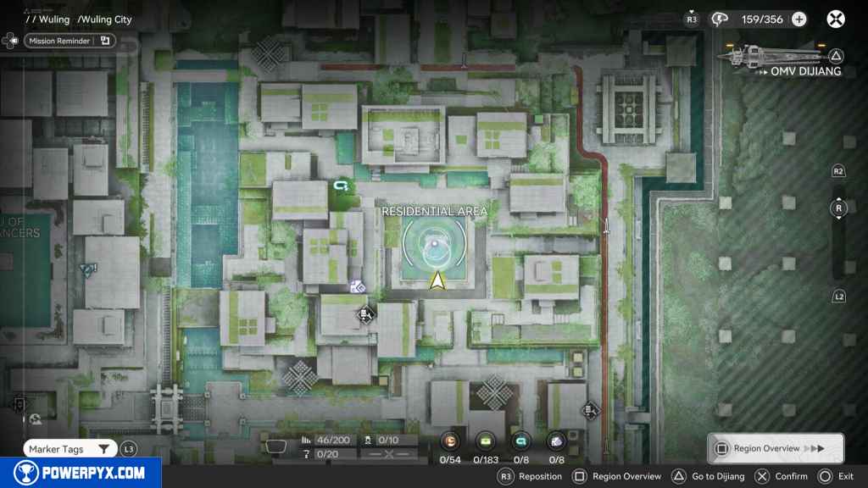This screenshot has width=868, height=488.
Task: Toggle the Marker Tags filter funnel
Action: pyautogui.click(x=103, y=449)
